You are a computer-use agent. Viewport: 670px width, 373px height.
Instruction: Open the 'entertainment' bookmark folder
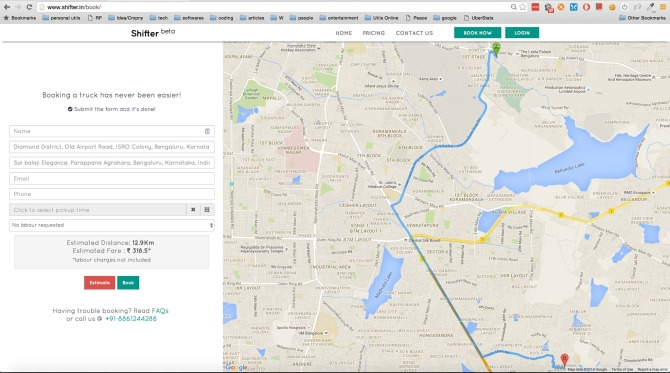(339, 18)
